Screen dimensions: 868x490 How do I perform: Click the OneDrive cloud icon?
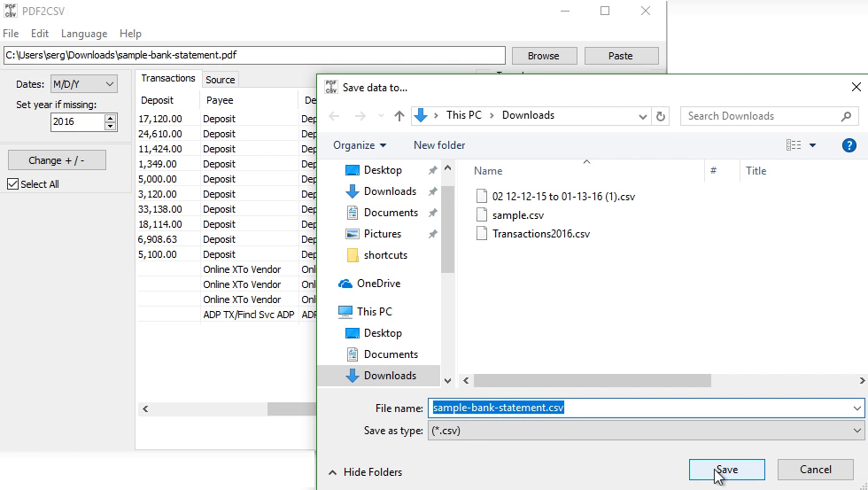(345, 284)
